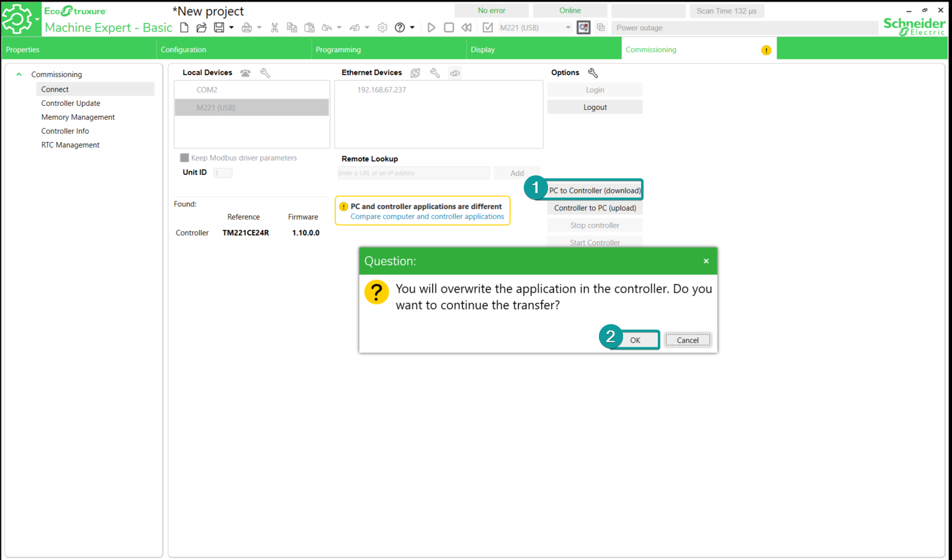Click the New project file icon
This screenshot has height=560, width=952.
click(184, 27)
